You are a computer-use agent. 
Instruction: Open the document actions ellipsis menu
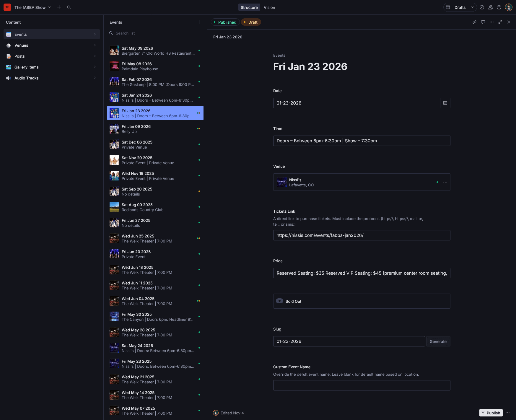(491, 22)
